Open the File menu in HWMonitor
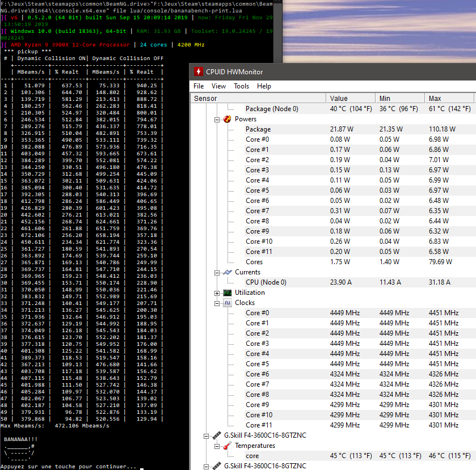The image size is (476, 470). pos(199,86)
